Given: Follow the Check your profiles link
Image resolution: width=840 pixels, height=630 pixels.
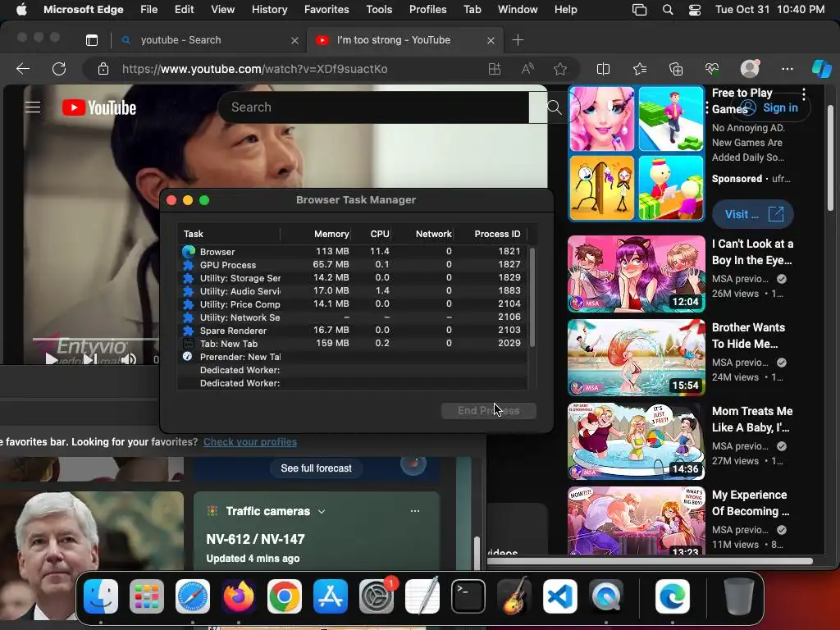Looking at the screenshot, I should pos(250,442).
